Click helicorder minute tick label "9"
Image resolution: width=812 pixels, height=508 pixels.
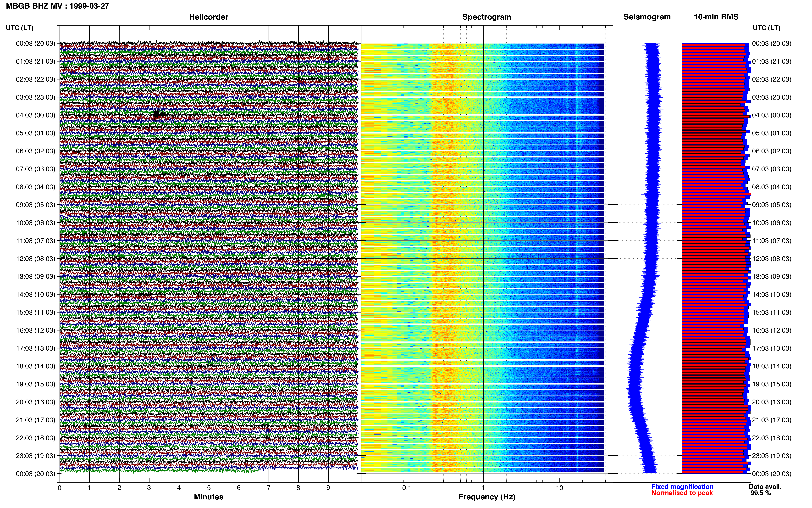[x=328, y=488]
